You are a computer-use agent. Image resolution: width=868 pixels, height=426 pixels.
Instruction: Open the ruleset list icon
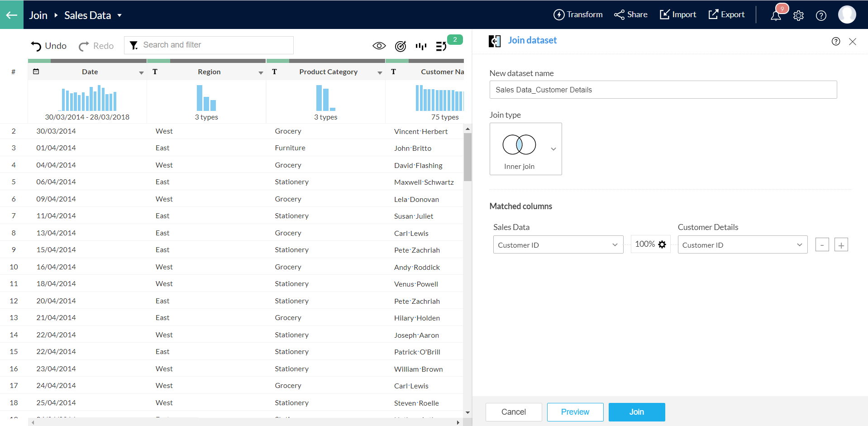click(441, 46)
